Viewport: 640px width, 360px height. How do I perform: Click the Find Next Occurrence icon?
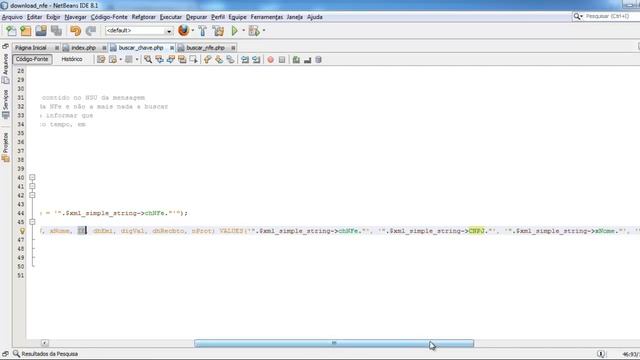[x=171, y=60]
